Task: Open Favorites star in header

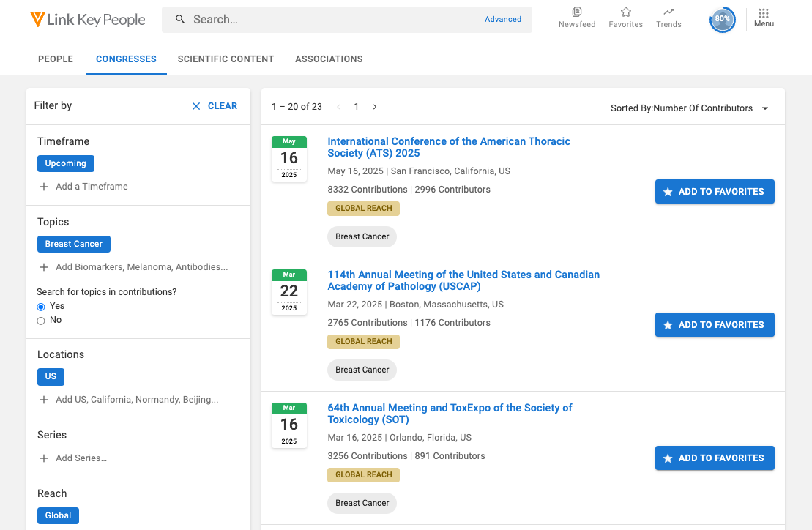Action: 625,12
